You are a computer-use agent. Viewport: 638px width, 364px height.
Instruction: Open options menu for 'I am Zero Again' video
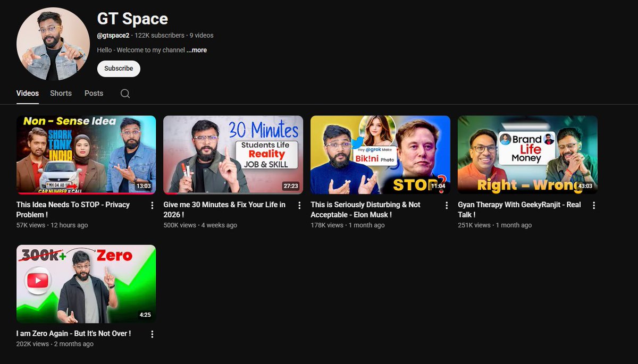click(152, 334)
